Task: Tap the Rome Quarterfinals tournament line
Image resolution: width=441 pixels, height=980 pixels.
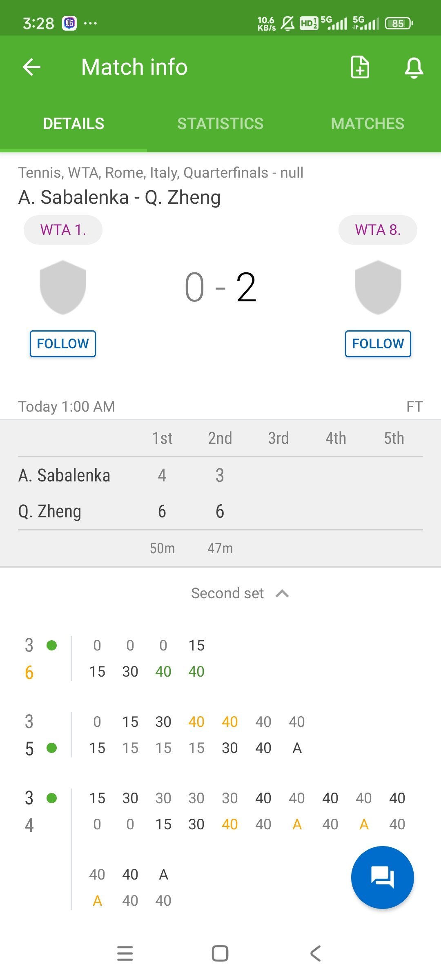Action: [x=161, y=173]
